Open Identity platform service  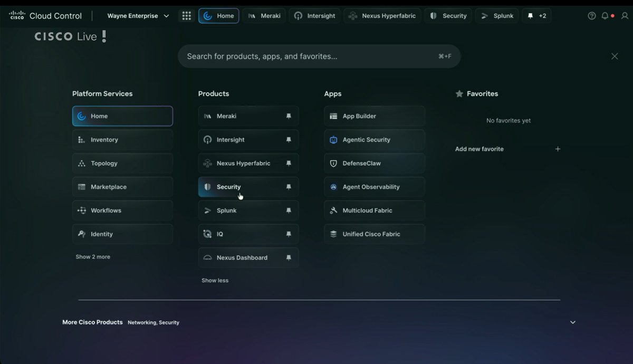122,234
